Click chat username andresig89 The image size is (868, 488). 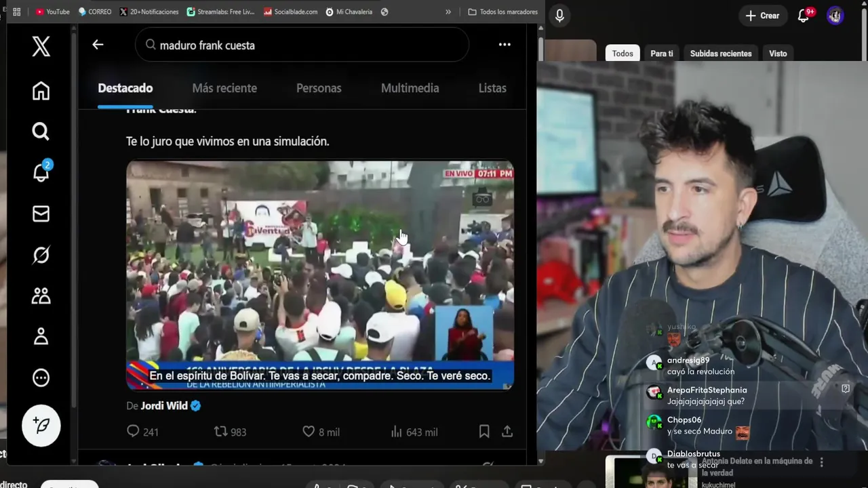click(688, 361)
